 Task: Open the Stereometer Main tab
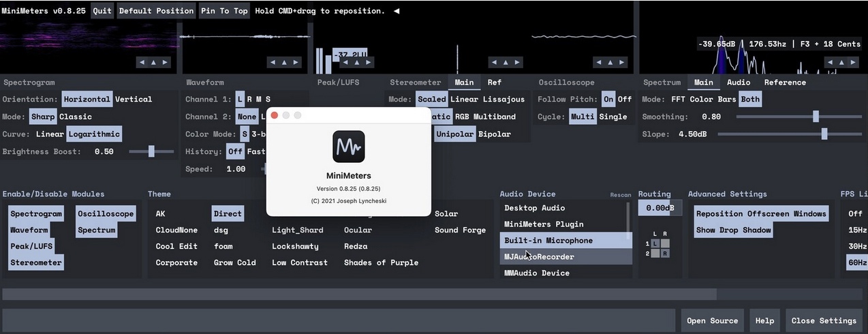tap(464, 82)
